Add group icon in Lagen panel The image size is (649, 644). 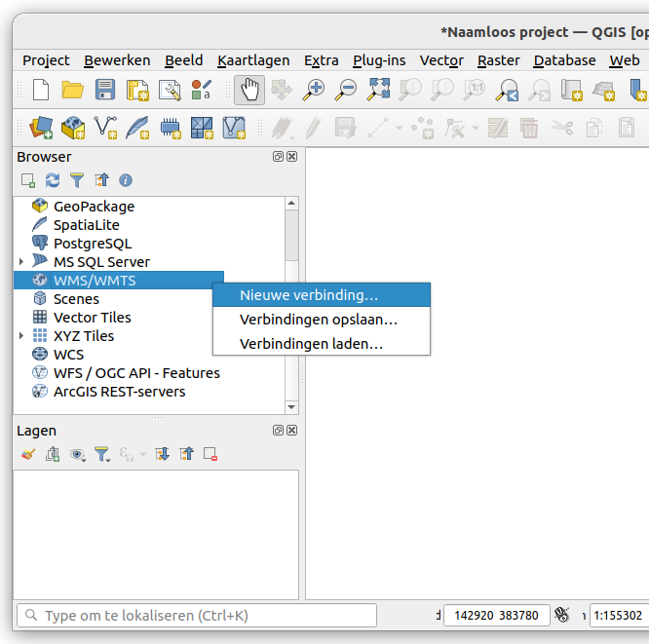(53, 454)
